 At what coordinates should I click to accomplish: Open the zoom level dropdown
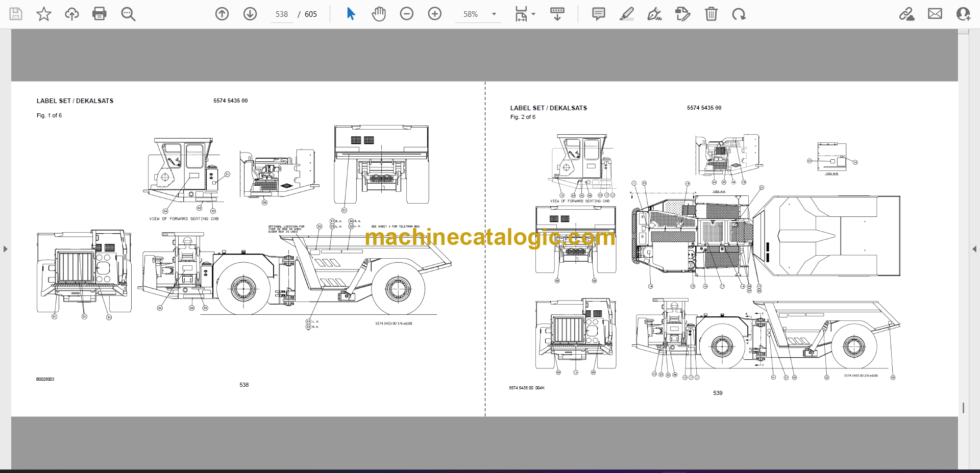pyautogui.click(x=494, y=14)
